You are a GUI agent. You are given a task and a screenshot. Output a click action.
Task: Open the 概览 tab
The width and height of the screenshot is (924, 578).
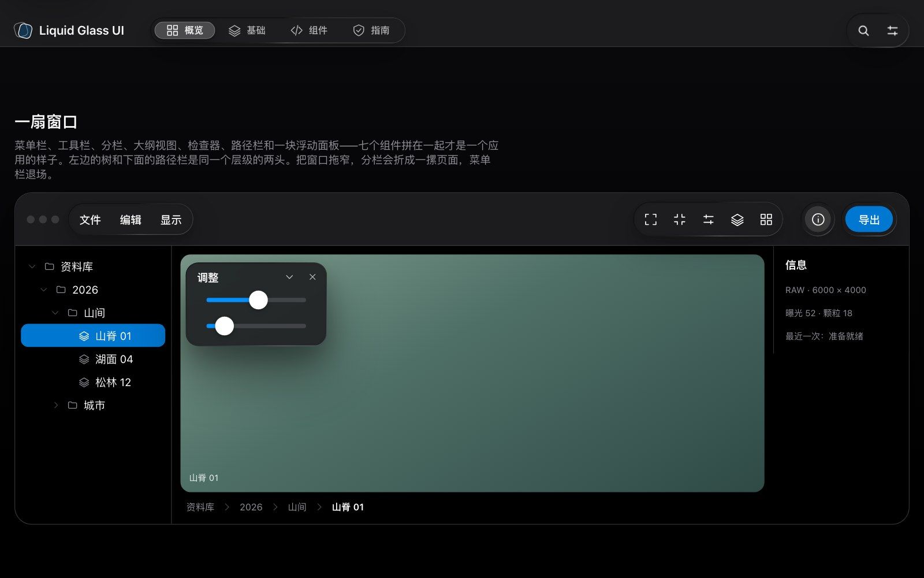point(185,31)
